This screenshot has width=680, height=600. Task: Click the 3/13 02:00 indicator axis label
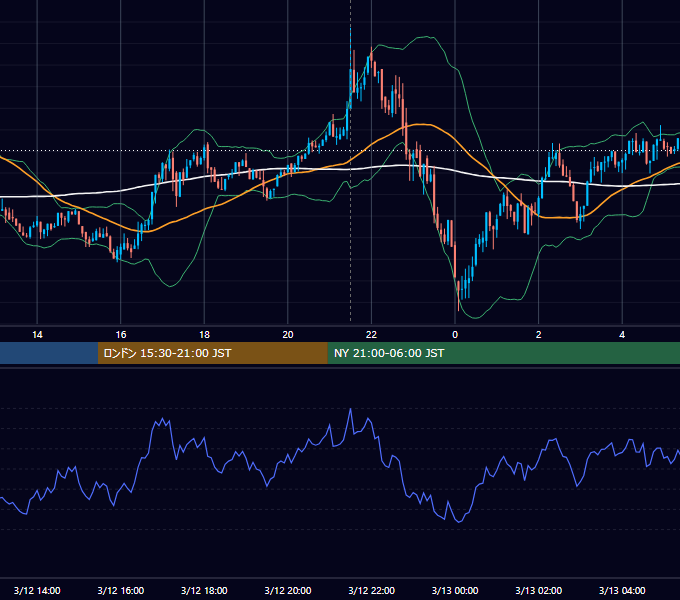539,590
